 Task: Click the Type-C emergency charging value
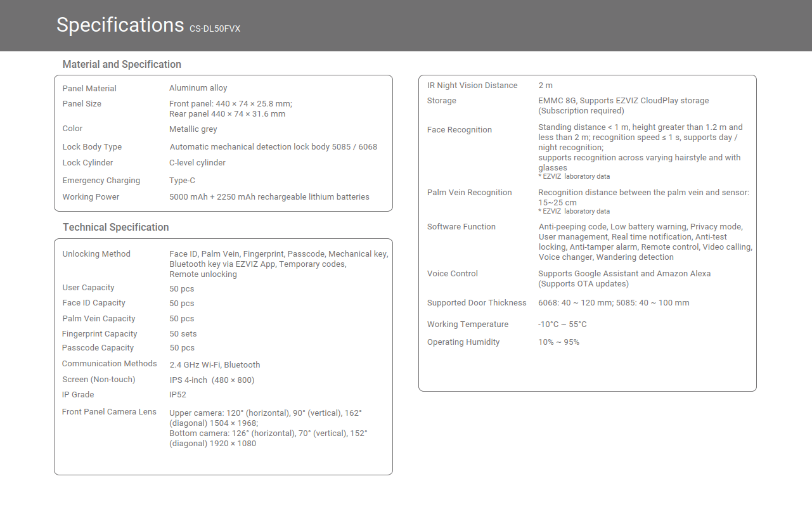click(x=182, y=180)
